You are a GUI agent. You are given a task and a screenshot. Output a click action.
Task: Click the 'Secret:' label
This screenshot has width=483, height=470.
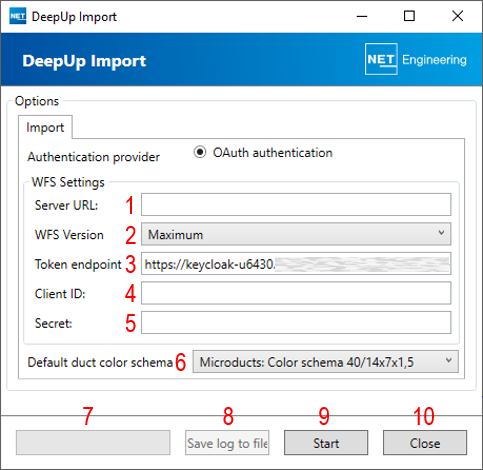[x=53, y=323]
